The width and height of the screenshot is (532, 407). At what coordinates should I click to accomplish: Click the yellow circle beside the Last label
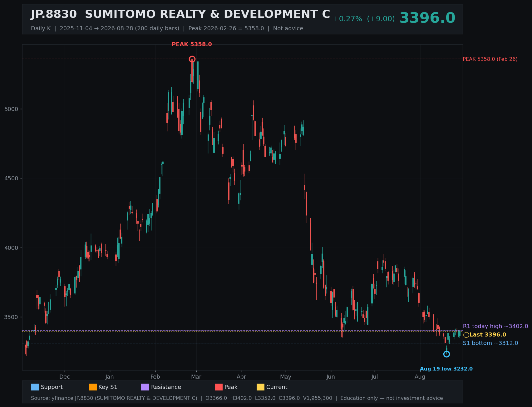(x=466, y=335)
